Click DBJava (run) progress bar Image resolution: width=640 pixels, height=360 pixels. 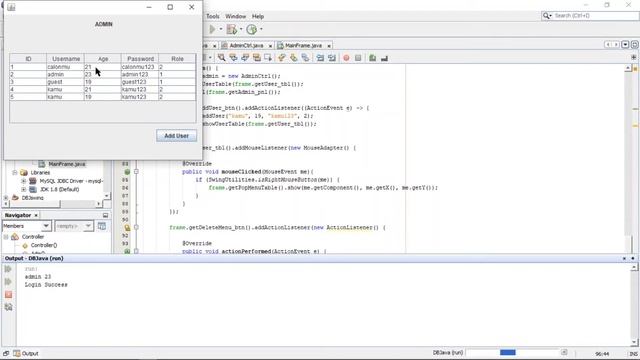(512, 352)
